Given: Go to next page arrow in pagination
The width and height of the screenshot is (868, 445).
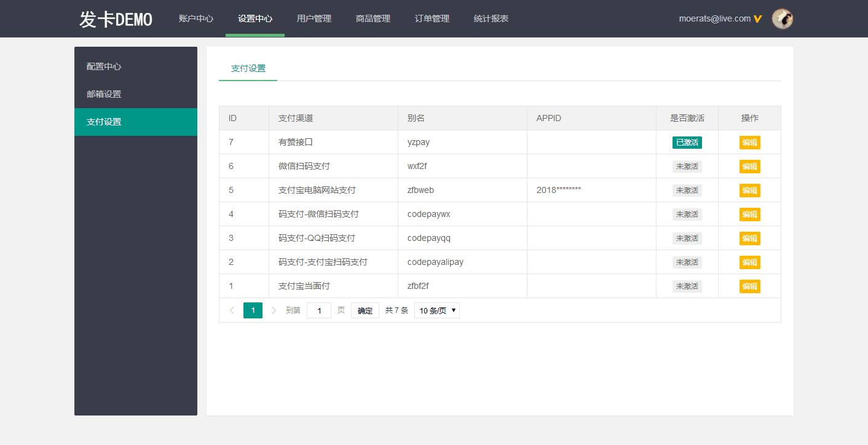Looking at the screenshot, I should click(x=274, y=310).
